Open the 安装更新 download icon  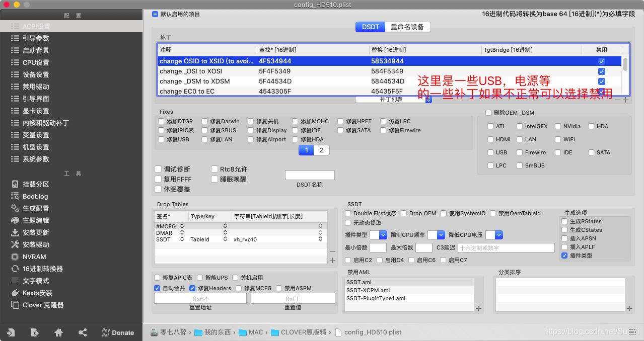(x=15, y=232)
